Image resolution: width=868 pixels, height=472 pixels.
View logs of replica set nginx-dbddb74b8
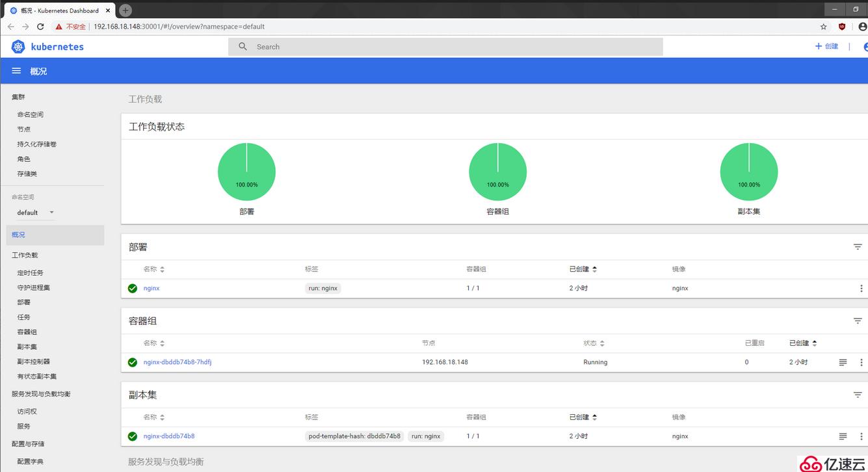click(x=843, y=436)
